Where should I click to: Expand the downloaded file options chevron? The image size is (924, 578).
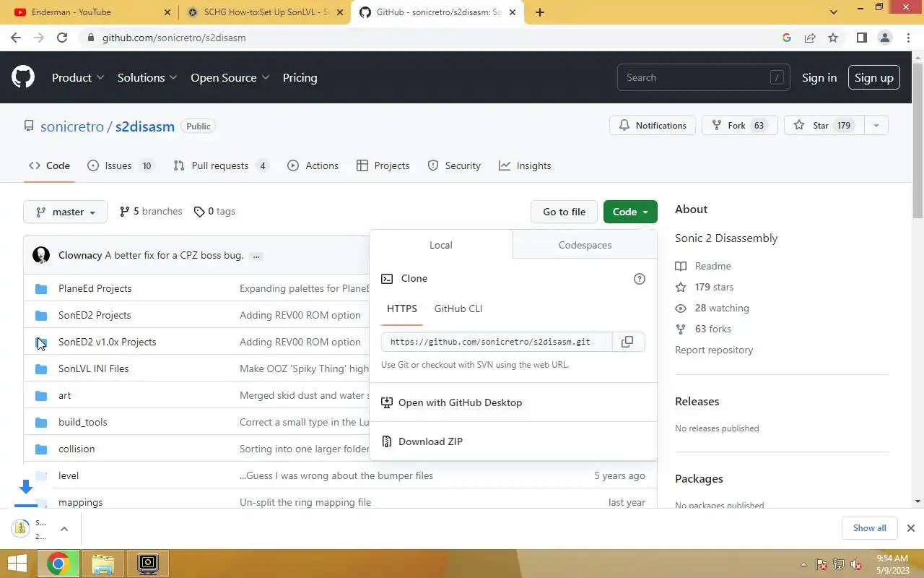(x=64, y=529)
